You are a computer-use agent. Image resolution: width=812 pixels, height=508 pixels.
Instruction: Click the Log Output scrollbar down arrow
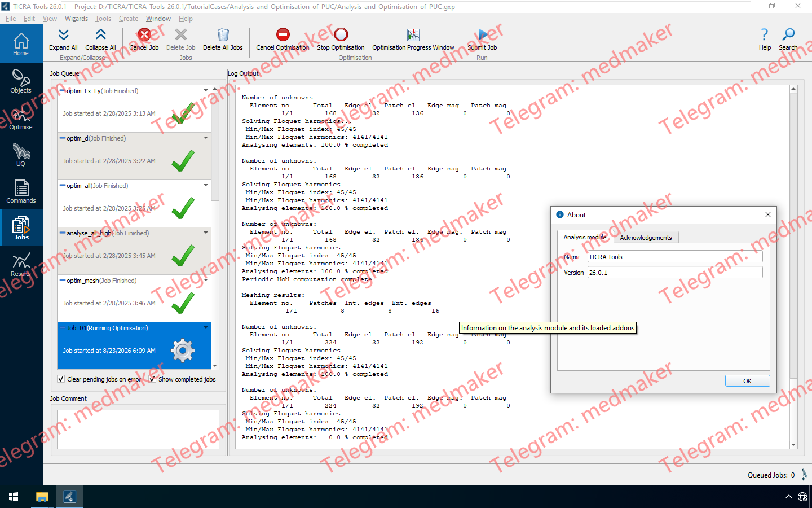[793, 445]
